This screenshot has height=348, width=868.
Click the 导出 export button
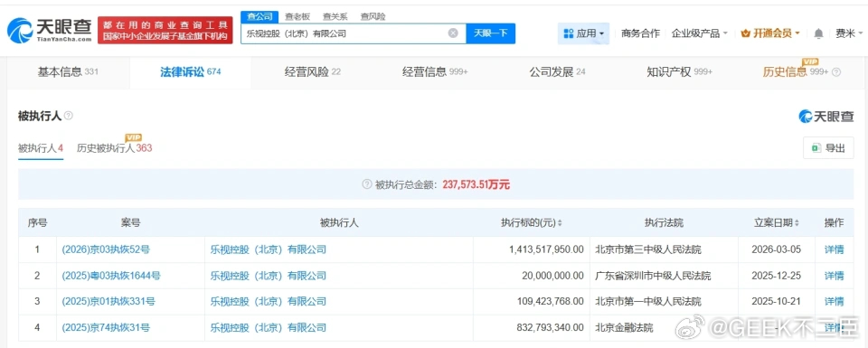coord(828,147)
